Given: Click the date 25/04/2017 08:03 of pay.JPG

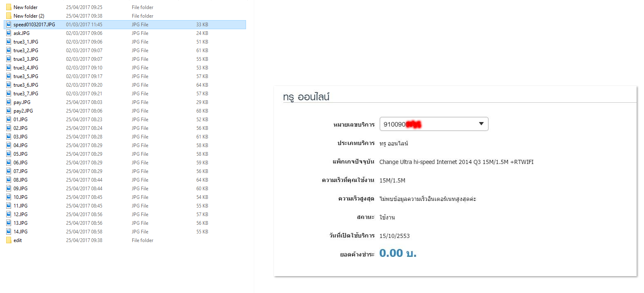Looking at the screenshot, I should click(84, 102).
